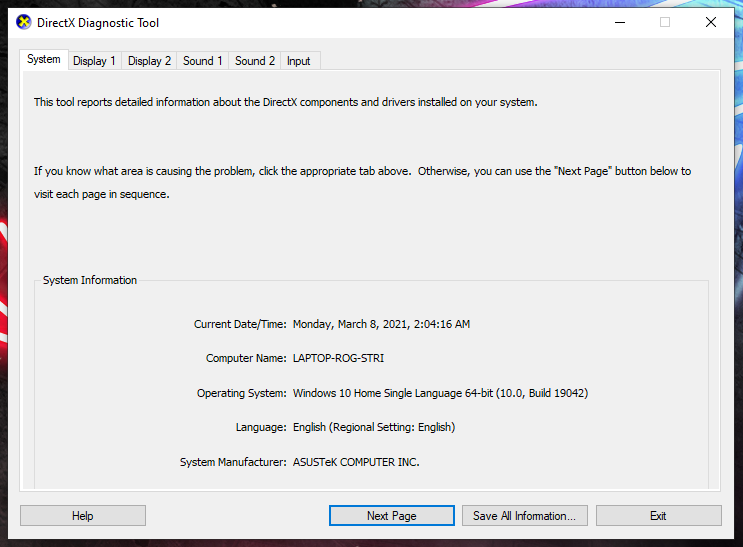Click the 'System Information' group heading
743x547 pixels.
[x=90, y=280]
